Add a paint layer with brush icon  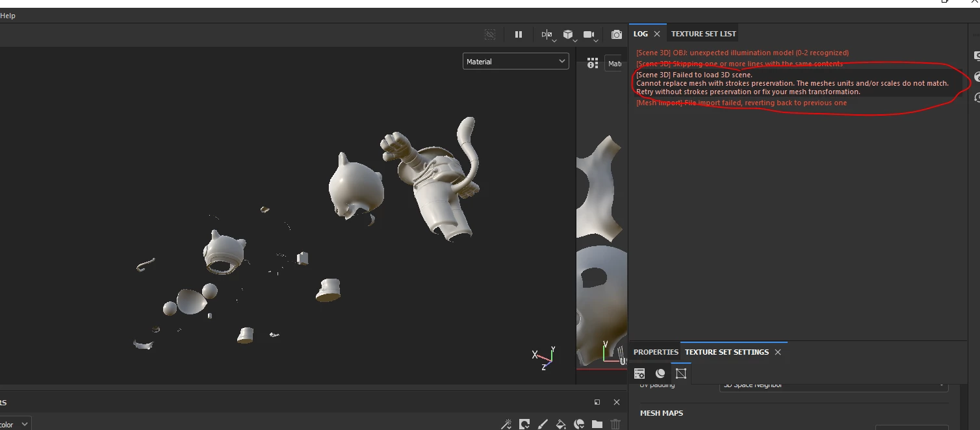[543, 424]
